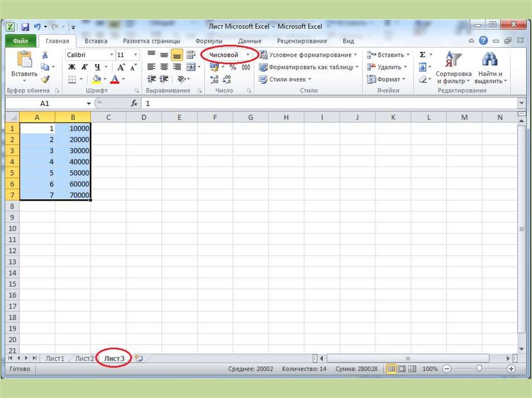The height and width of the screenshot is (398, 532).
Task: Click the Sort and Filter funnel icon
Action: [x=453, y=59]
